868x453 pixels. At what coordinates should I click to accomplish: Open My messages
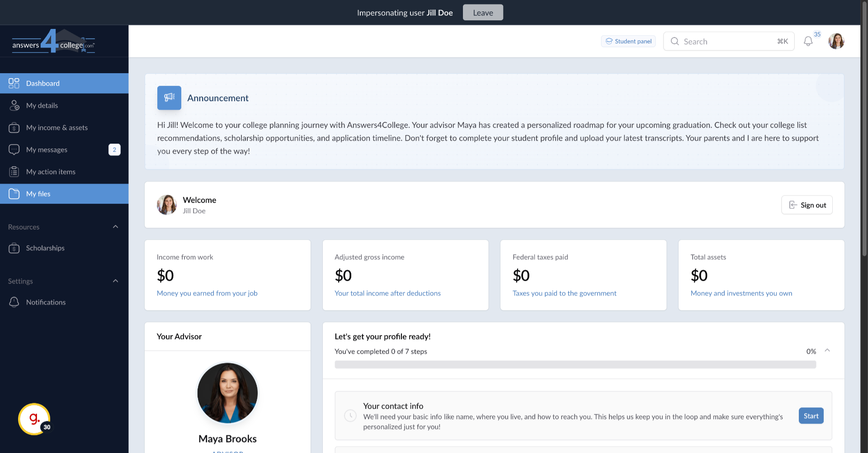(x=64, y=149)
